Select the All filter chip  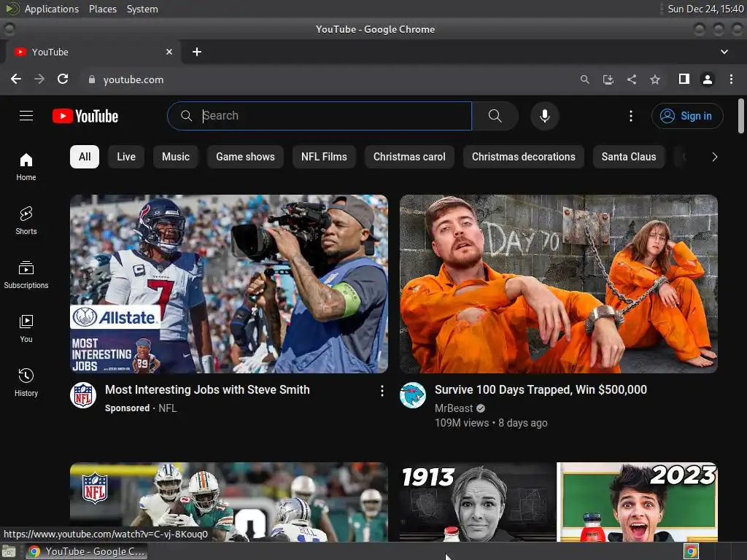pos(85,157)
